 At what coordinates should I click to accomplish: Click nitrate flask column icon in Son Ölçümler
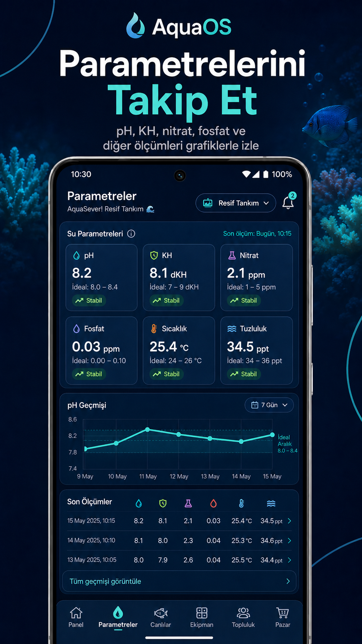pos(188,503)
